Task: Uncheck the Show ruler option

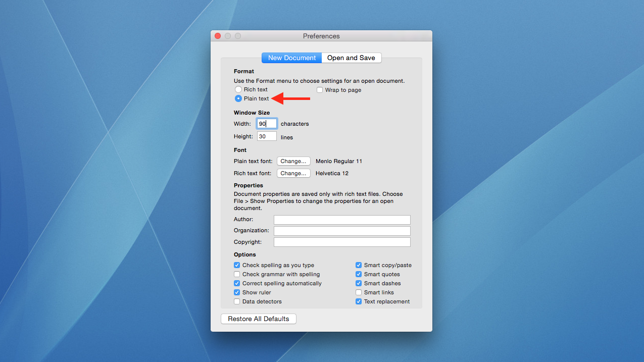Action: coord(237,292)
